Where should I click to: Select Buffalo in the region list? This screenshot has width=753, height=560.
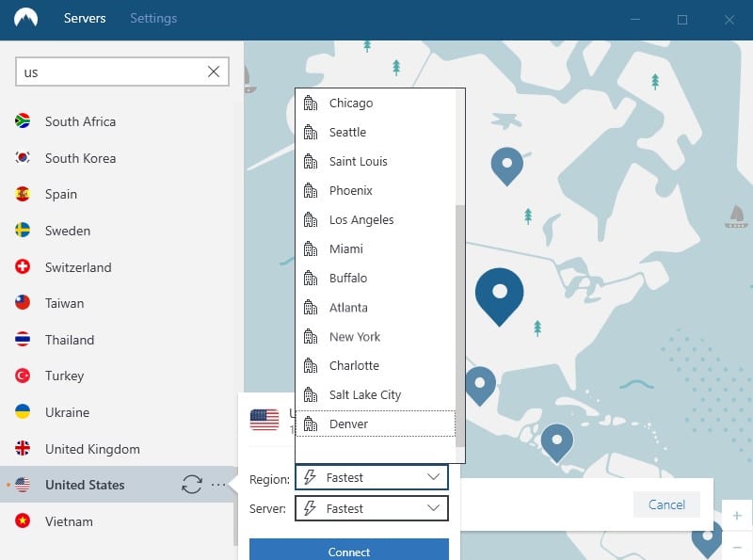click(x=375, y=278)
